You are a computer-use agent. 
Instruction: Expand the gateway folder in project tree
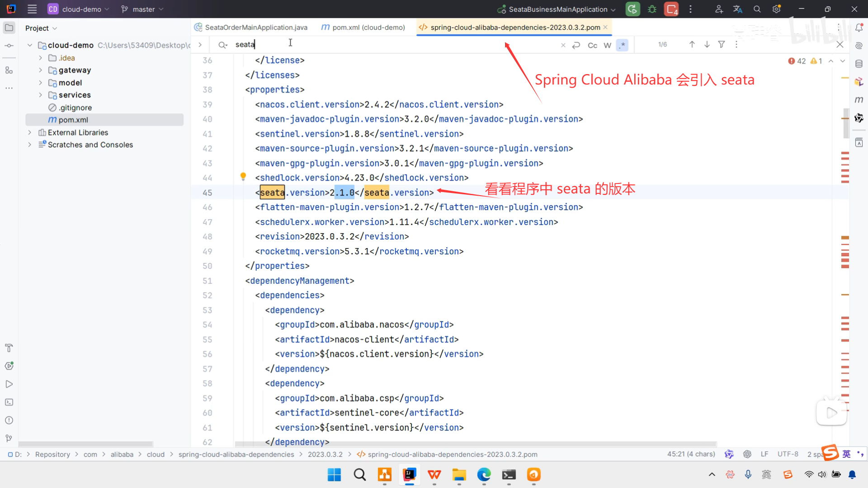pos(40,70)
